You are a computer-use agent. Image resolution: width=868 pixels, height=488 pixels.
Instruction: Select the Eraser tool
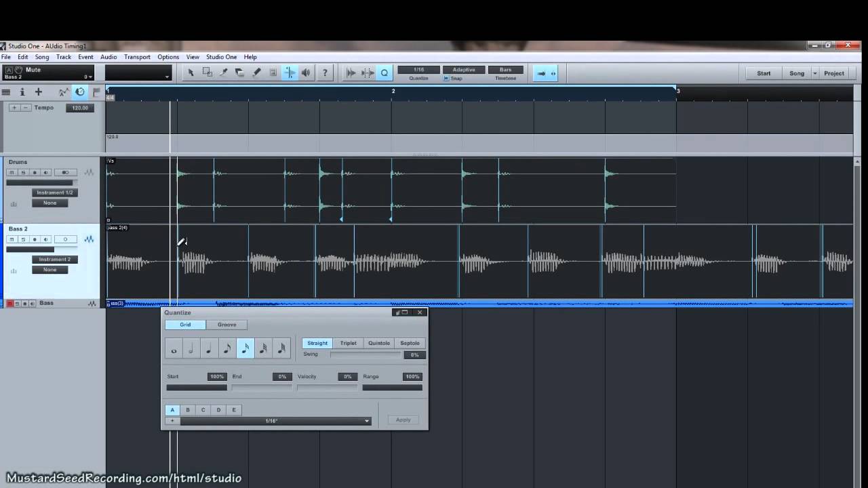240,73
